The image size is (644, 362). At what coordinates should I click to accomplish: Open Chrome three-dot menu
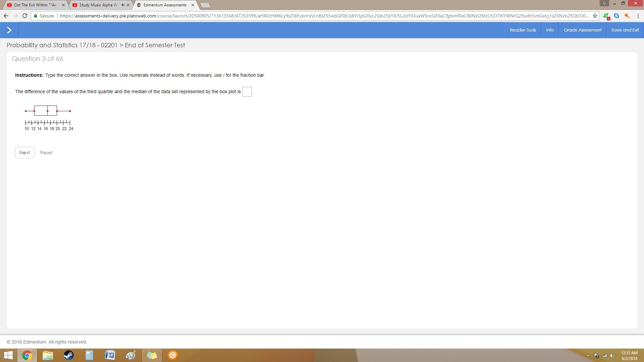637,16
